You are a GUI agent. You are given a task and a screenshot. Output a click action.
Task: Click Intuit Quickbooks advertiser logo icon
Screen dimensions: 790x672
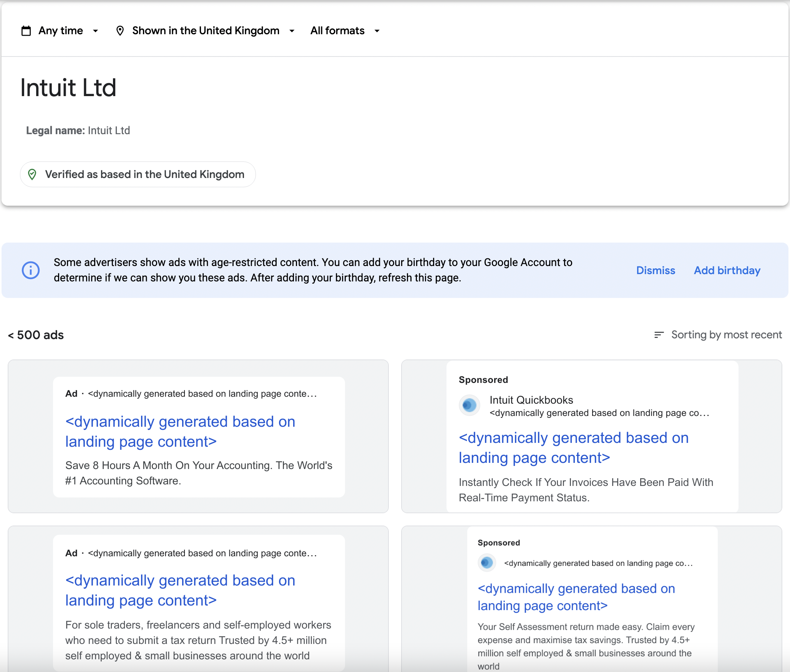click(469, 405)
